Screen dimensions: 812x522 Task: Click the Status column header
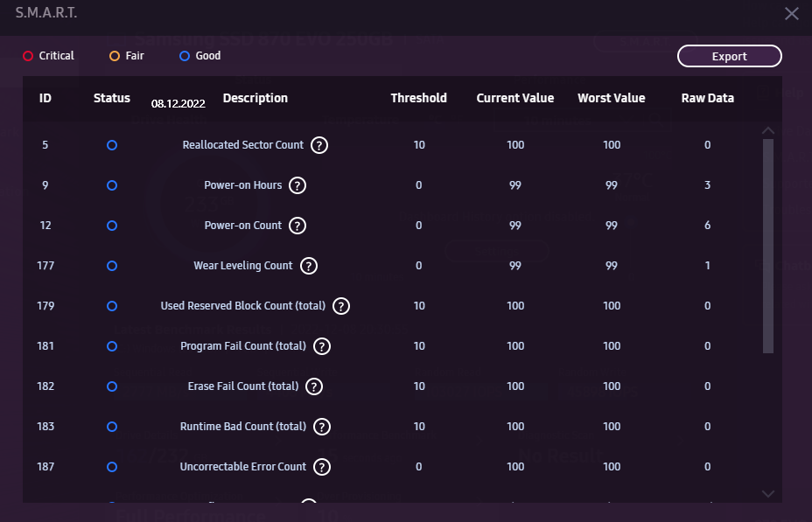(112, 98)
